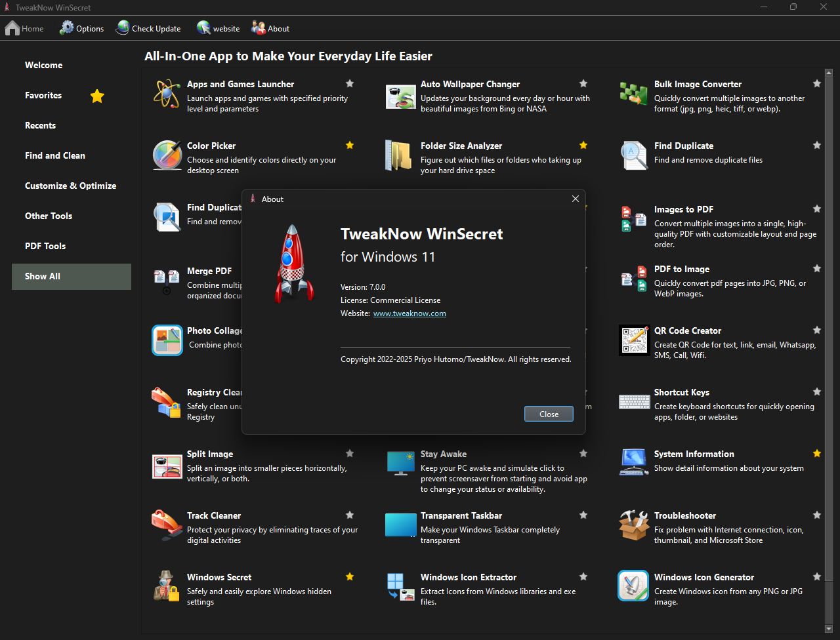Star the Split Image tool
The height and width of the screenshot is (640, 840).
click(x=350, y=453)
